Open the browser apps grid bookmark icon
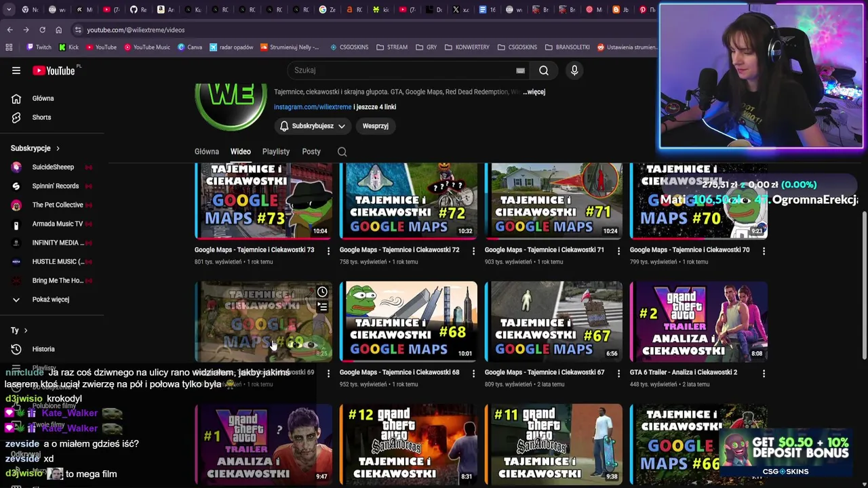This screenshot has width=868, height=488. 9,47
